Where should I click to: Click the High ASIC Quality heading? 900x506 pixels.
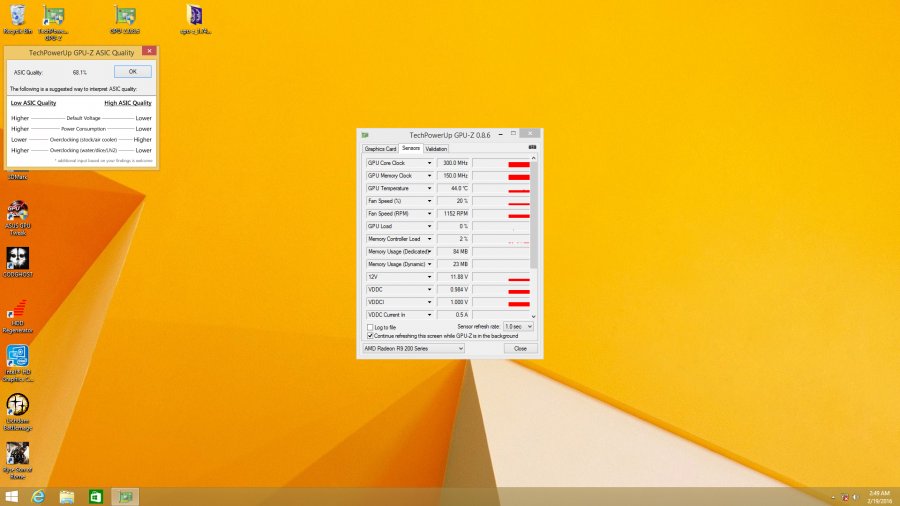tap(128, 103)
